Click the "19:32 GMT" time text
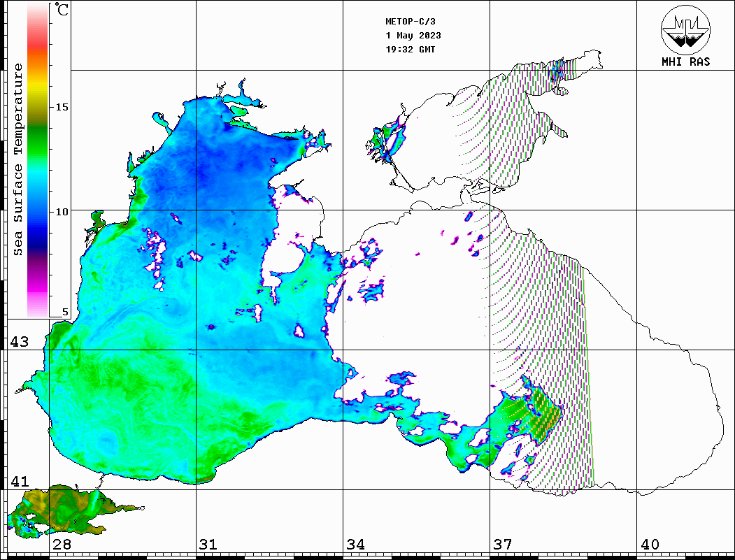The image size is (735, 560). 411,50
